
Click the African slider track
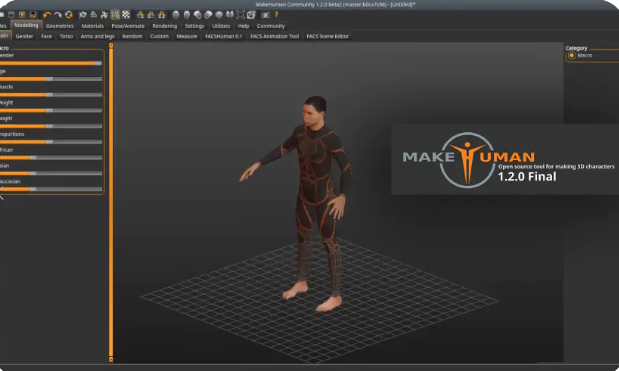tap(51, 157)
